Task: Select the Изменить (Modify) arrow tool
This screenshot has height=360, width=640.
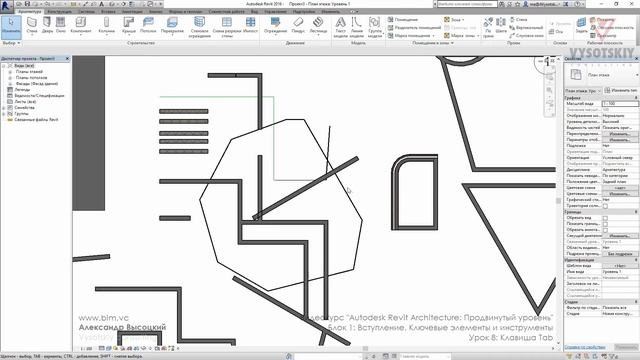Action: tap(11, 27)
